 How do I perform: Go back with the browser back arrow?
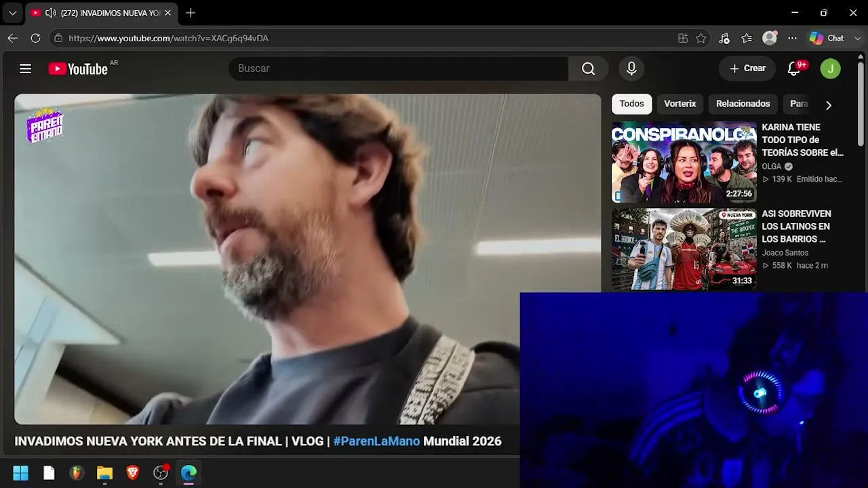12,38
